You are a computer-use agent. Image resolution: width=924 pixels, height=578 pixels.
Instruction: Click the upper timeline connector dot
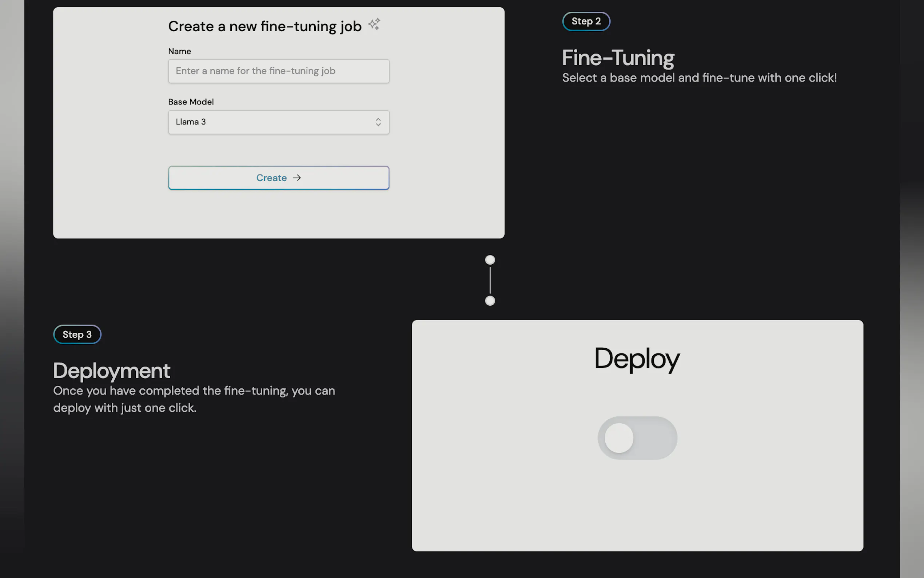click(490, 260)
